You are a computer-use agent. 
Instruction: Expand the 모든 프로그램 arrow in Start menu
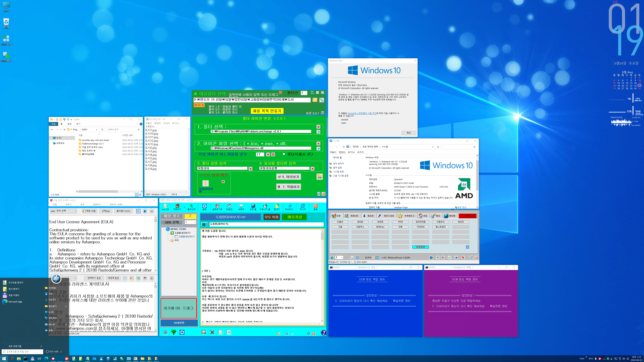(41, 346)
